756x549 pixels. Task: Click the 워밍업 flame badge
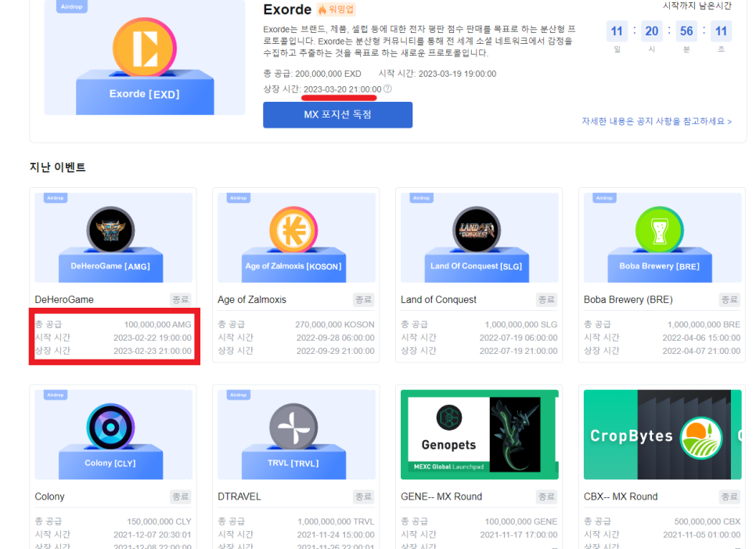[x=337, y=9]
